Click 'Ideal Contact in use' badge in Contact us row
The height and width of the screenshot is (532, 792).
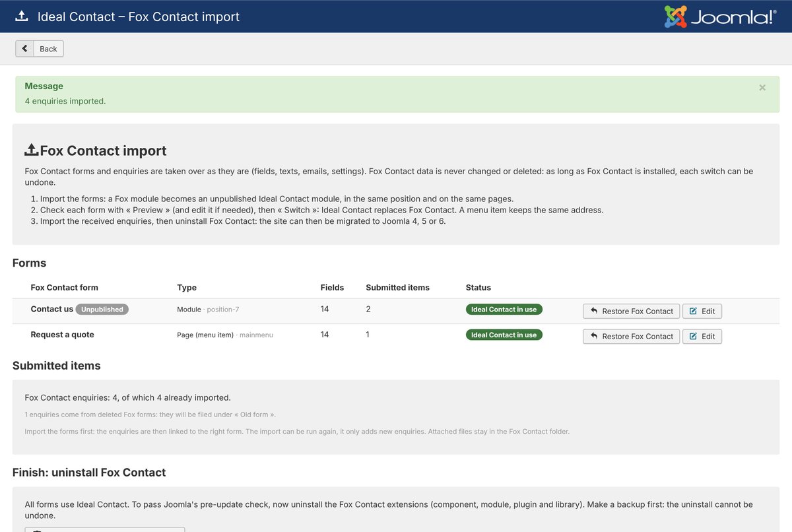pyautogui.click(x=504, y=309)
